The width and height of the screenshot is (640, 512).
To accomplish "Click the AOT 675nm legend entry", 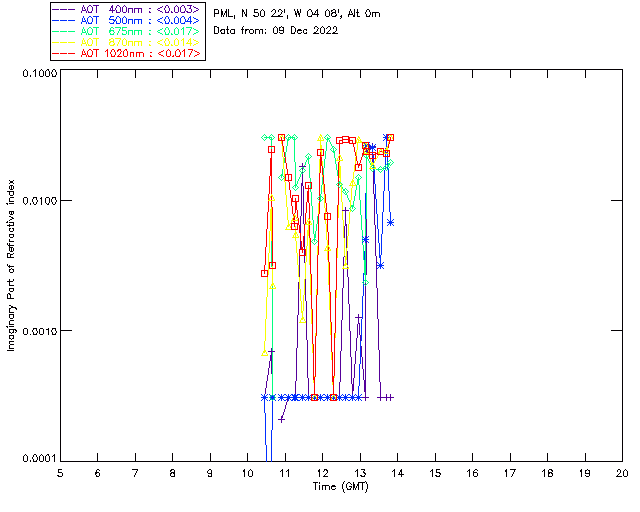I will [126, 31].
